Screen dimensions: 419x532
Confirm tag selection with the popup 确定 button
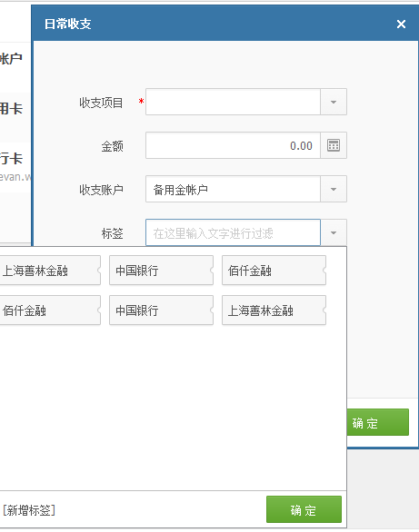click(304, 509)
